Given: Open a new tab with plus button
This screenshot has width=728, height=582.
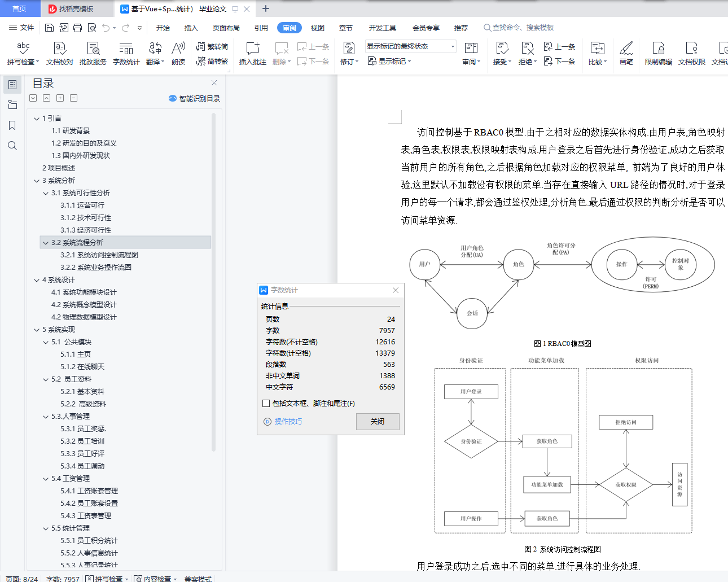Looking at the screenshot, I should click(266, 8).
